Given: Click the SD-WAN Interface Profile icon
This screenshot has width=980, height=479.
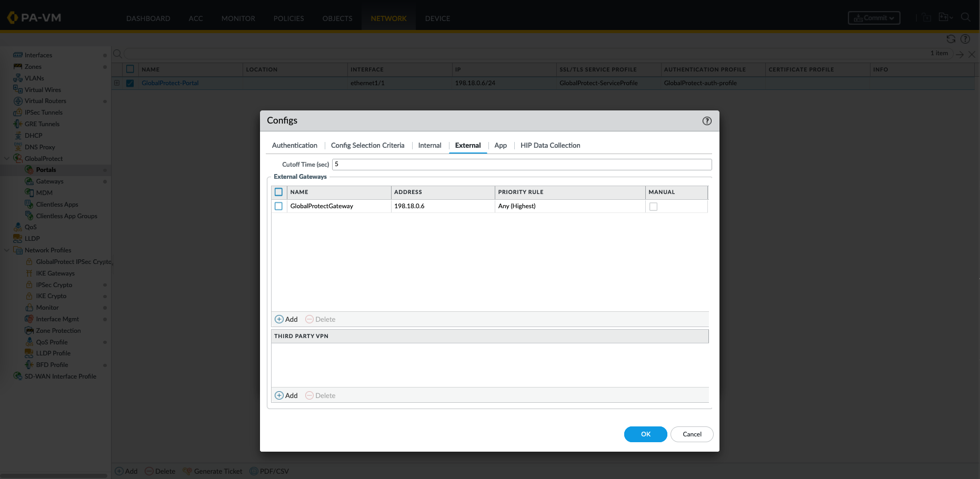Looking at the screenshot, I should point(18,376).
